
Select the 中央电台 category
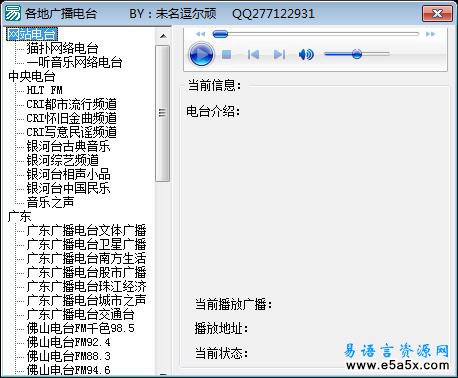[x=32, y=76]
